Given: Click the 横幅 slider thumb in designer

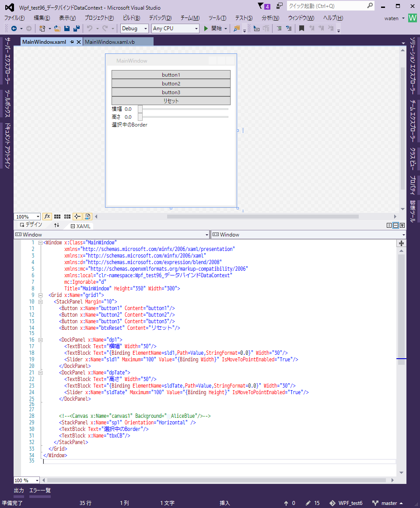Looking at the screenshot, I should tap(140, 109).
